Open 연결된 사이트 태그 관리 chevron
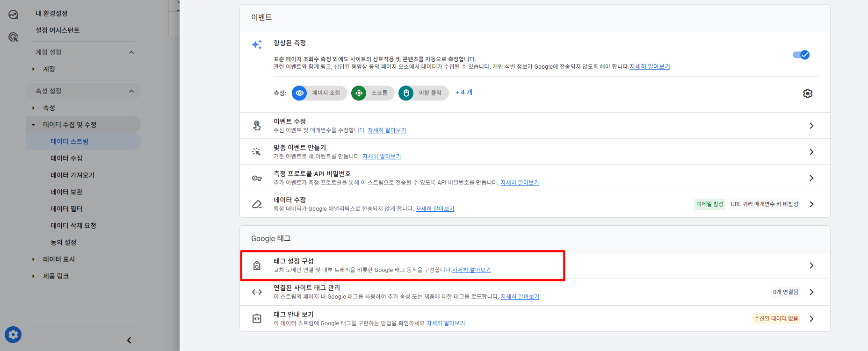 click(x=811, y=292)
